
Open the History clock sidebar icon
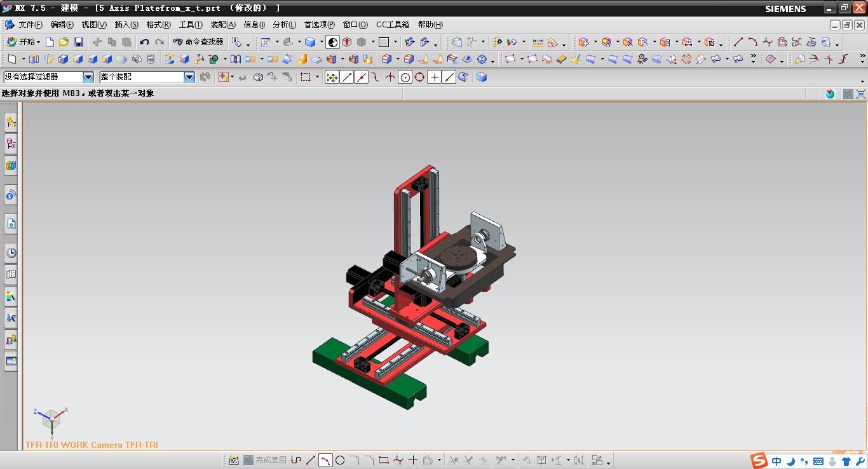(11, 253)
